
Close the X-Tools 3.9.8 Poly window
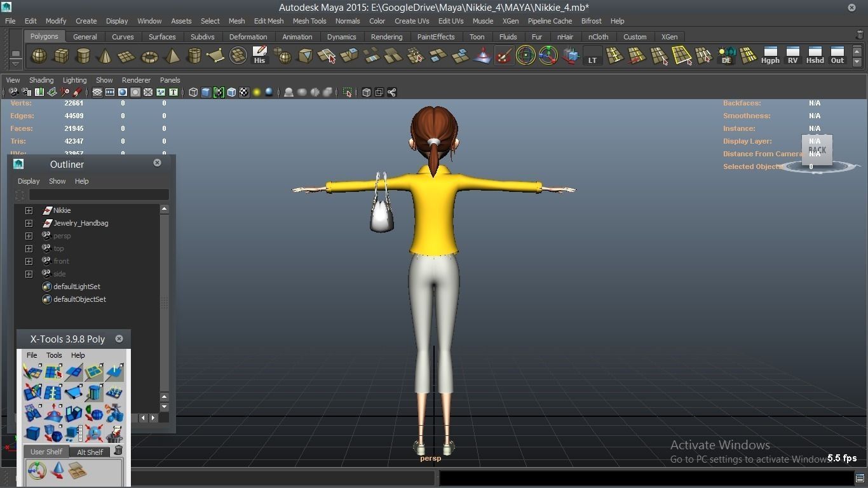tap(119, 339)
